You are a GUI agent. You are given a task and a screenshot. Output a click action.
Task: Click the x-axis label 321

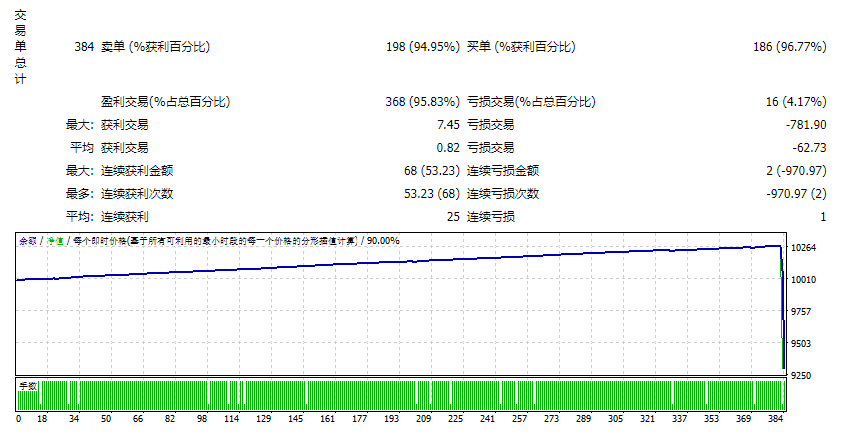[648, 419]
